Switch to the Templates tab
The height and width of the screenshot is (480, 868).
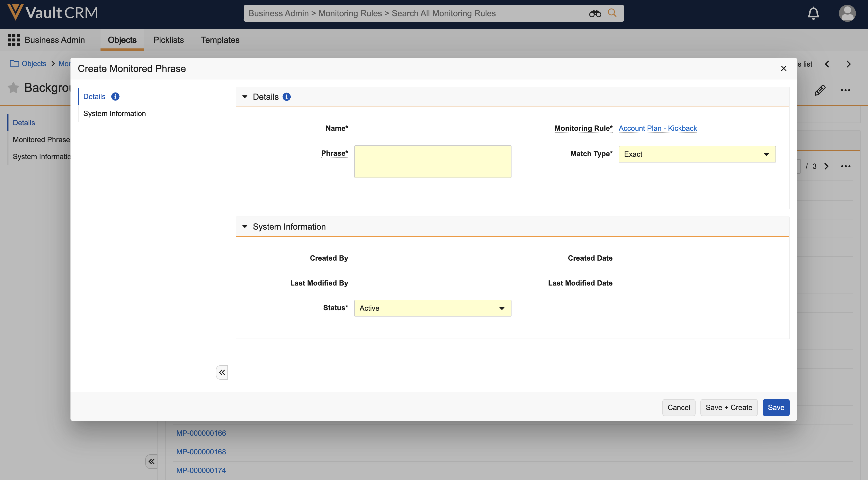220,40
